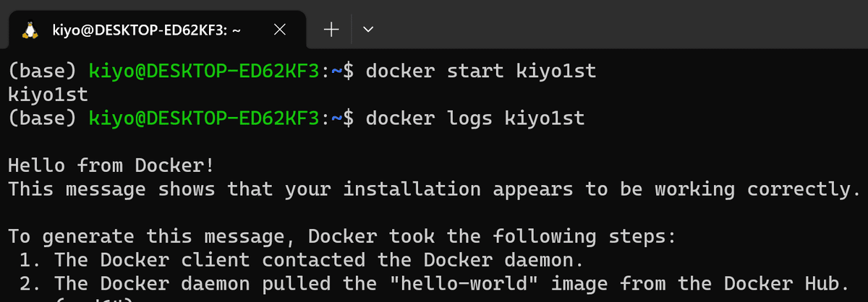Click the kiyo1st output line below the first command

click(x=48, y=95)
